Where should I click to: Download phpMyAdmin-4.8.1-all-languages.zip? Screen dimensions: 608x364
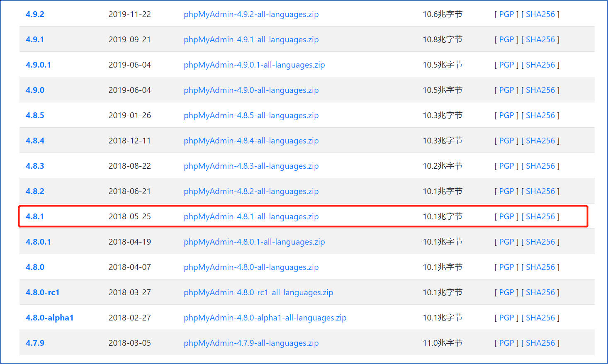coord(251,216)
